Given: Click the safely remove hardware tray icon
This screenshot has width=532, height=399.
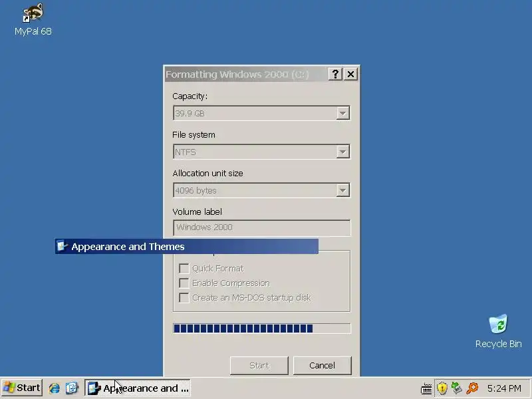Looking at the screenshot, I should pos(457,388).
